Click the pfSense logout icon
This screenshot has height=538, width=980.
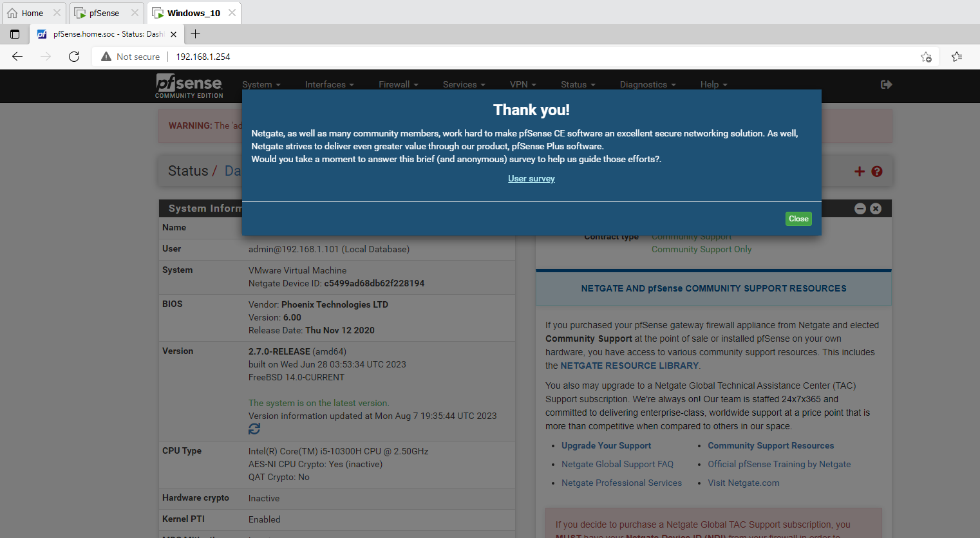click(x=886, y=84)
